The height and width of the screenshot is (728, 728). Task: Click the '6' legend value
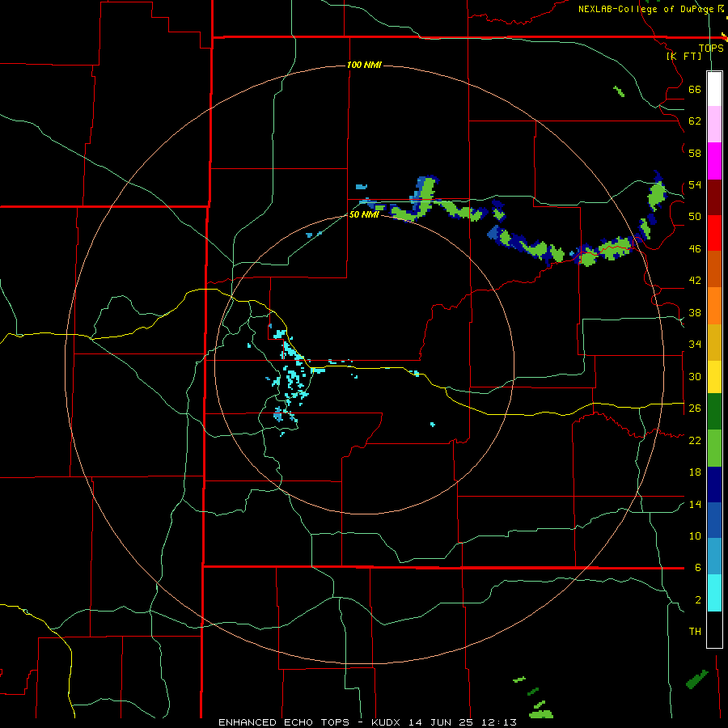pos(697,567)
